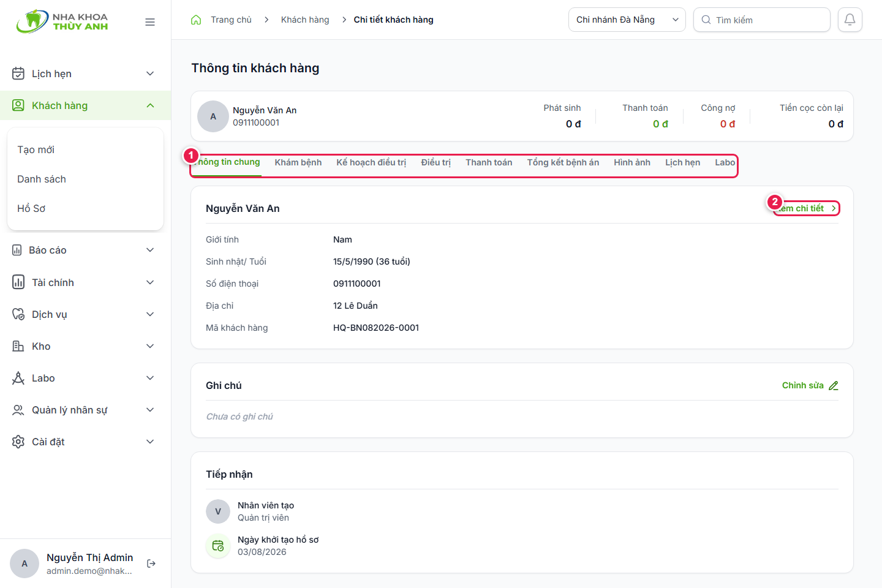Viewport: 882px width, 588px height.
Task: Expand the Tài chính chevron
Action: pyautogui.click(x=150, y=282)
